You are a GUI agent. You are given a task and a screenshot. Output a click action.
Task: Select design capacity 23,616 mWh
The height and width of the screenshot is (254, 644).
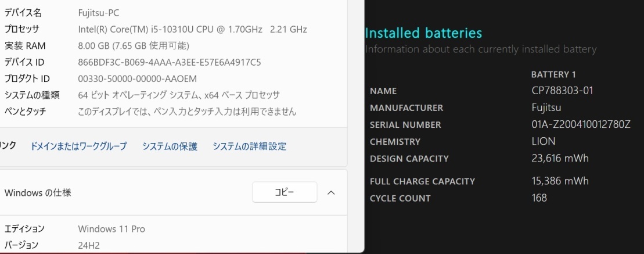pyautogui.click(x=560, y=158)
